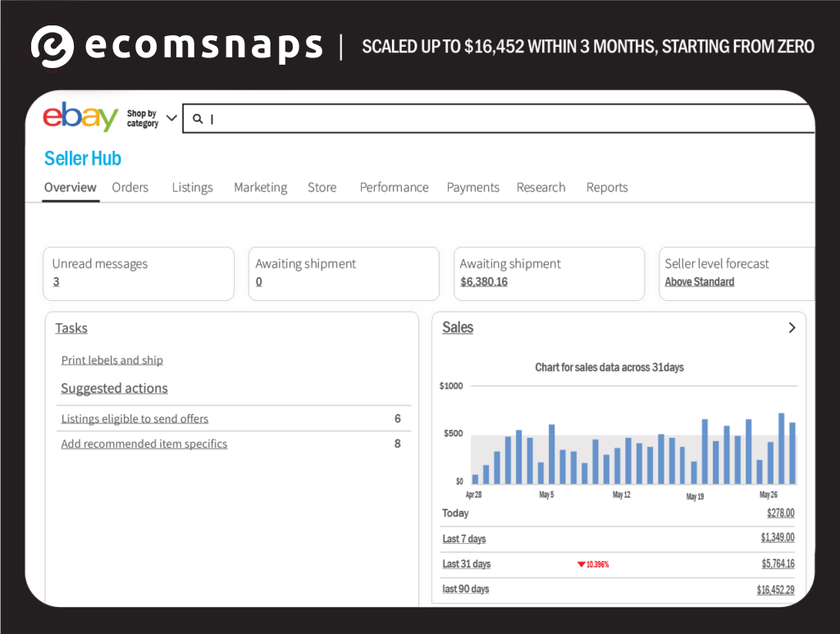Screen dimensions: 840x634
Task: Open the Payments tab
Action: tap(473, 188)
